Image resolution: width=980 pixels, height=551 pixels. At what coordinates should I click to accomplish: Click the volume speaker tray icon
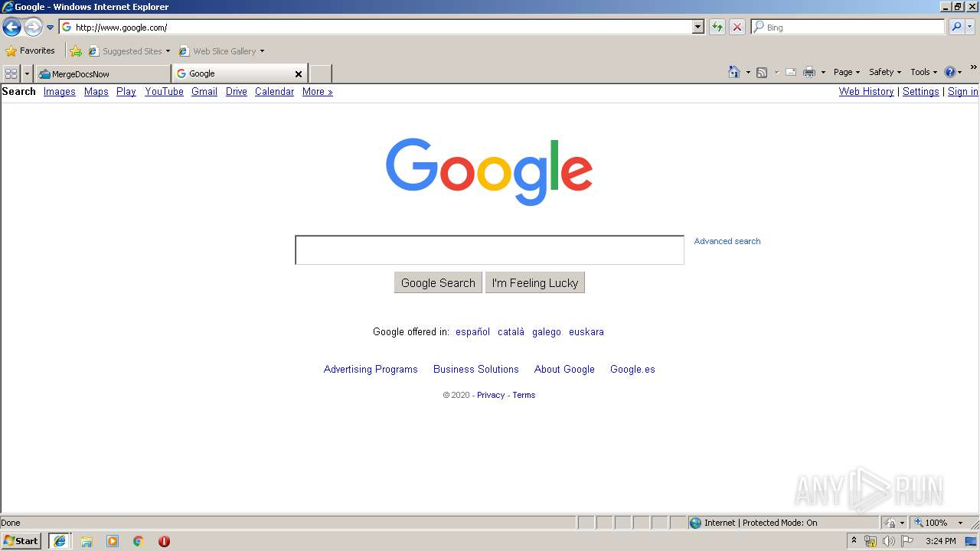point(888,541)
